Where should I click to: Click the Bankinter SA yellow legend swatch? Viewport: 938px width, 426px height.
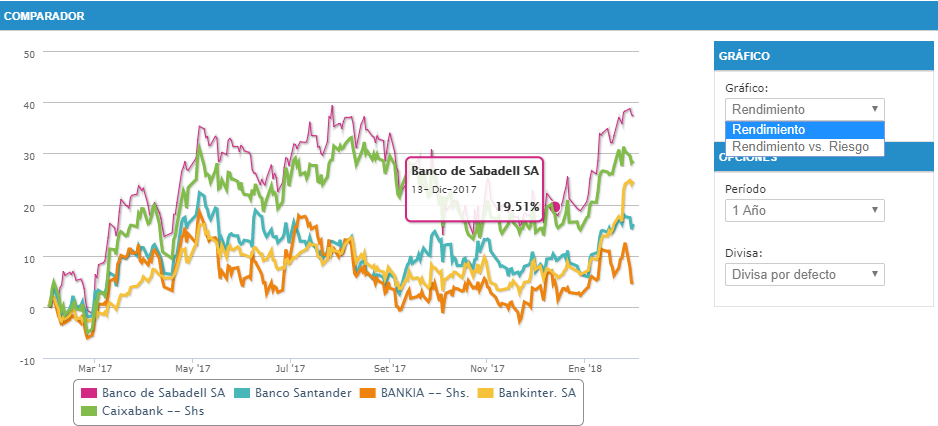[x=487, y=393]
